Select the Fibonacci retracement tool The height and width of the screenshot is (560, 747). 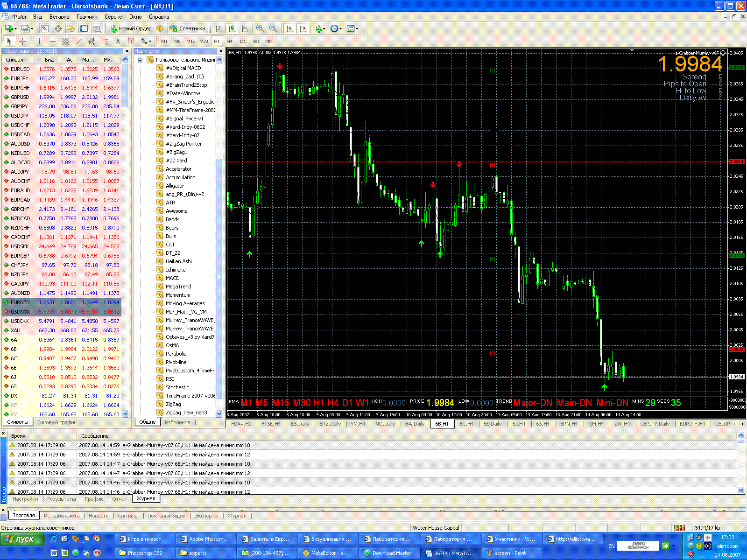(105, 41)
